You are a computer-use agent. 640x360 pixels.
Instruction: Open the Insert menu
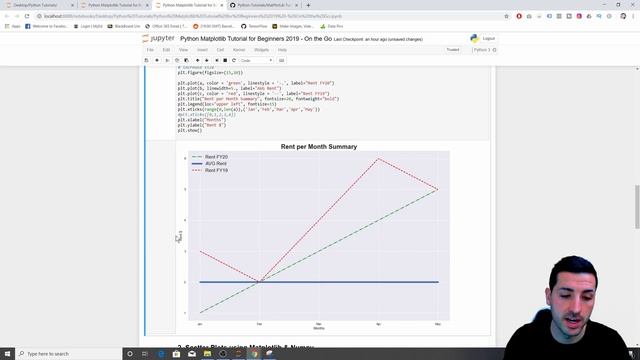click(x=202, y=50)
